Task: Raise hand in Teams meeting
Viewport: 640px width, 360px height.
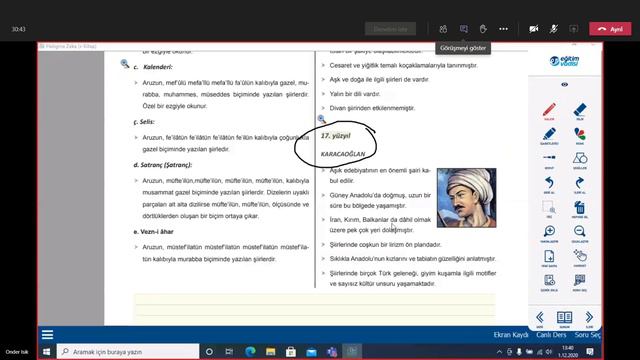Action: 483,29
